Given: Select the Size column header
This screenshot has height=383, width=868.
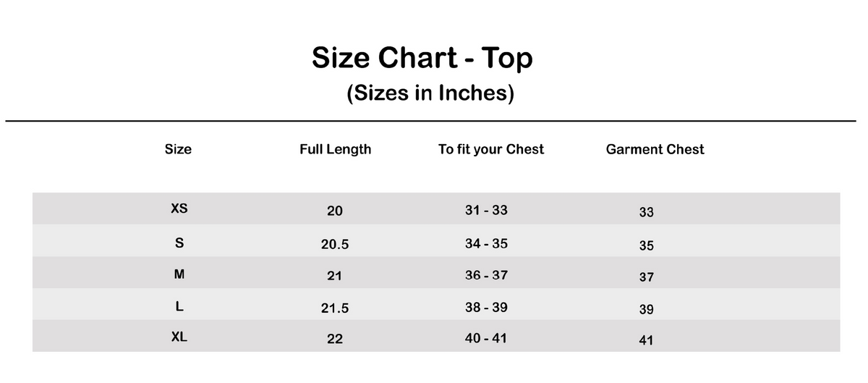Looking at the screenshot, I should (x=178, y=149).
